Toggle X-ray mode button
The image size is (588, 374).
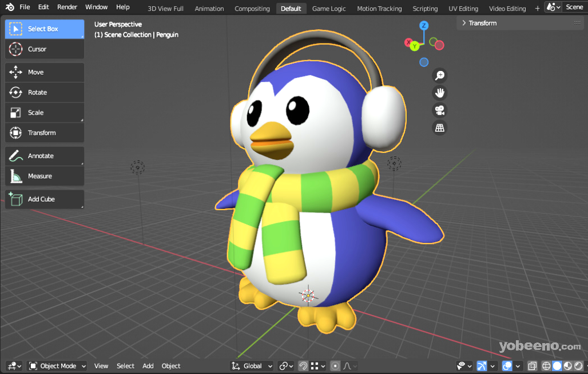[532, 366]
